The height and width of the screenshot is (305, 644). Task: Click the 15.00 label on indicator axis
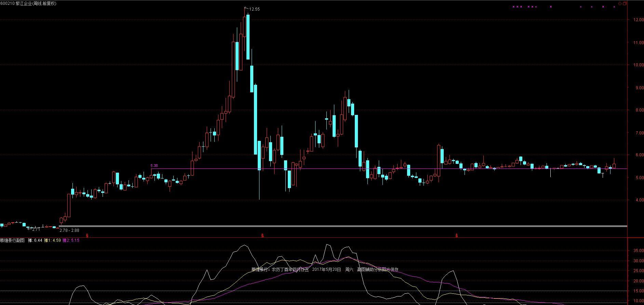(639, 291)
